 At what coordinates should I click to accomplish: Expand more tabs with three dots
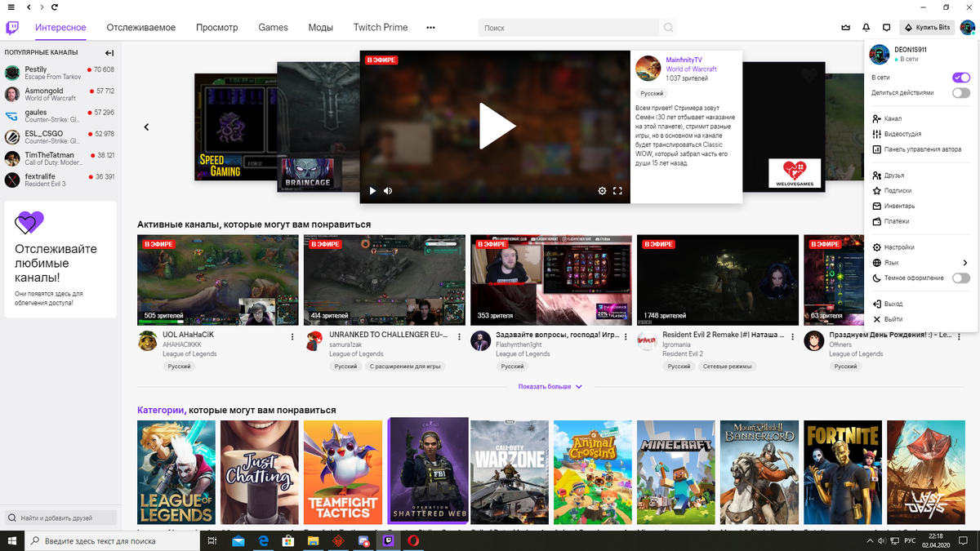pyautogui.click(x=430, y=28)
